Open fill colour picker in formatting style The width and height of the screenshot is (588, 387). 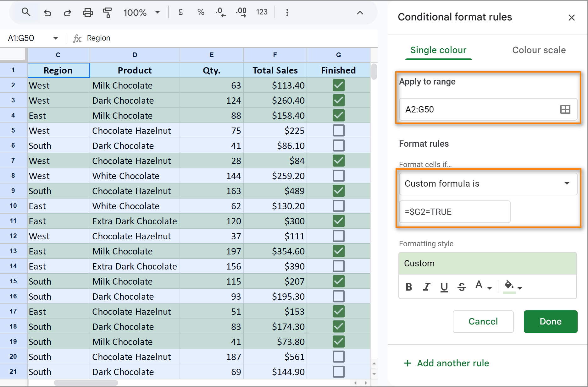[513, 287]
